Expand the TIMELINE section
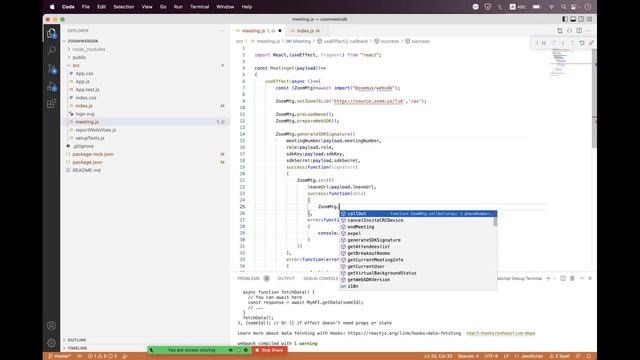Screen dimensions: 640x360 click(77, 348)
